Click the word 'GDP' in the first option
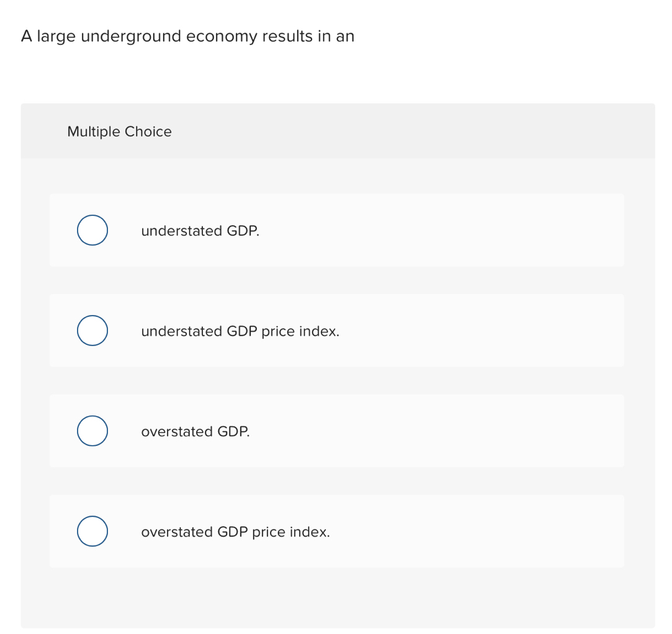Viewport: 672px width, 634px height. point(243,231)
